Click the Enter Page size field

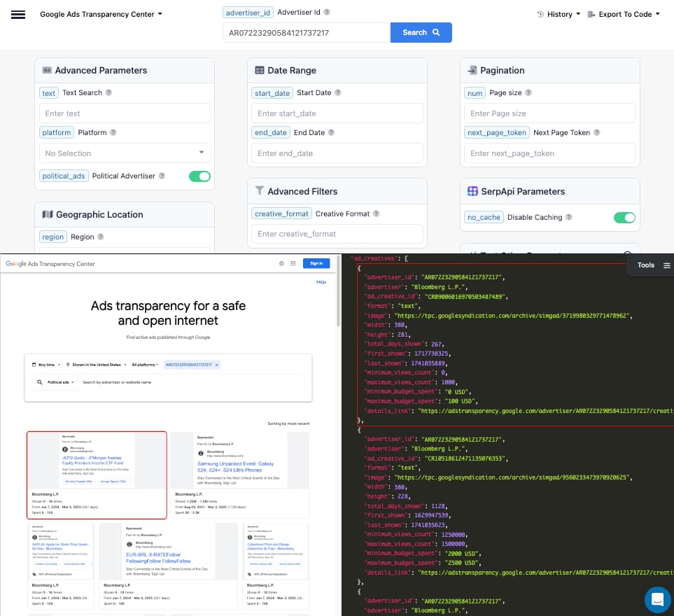[x=549, y=113]
